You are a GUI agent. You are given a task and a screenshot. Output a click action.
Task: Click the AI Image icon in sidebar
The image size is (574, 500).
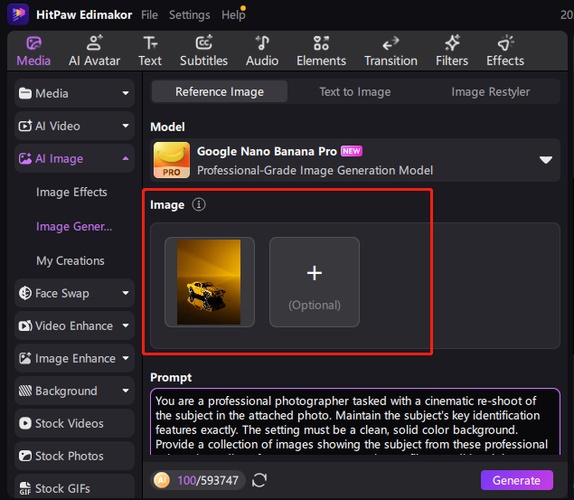tap(25, 158)
